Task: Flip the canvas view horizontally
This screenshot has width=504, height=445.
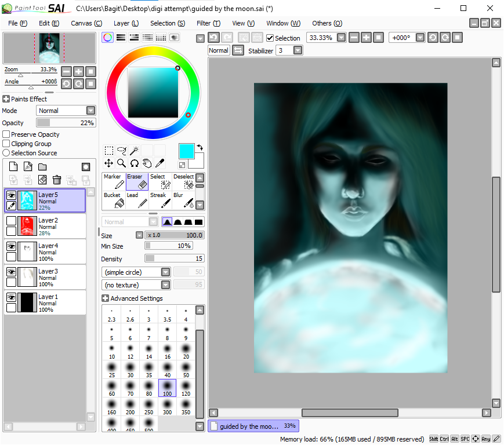Action: pos(238,50)
